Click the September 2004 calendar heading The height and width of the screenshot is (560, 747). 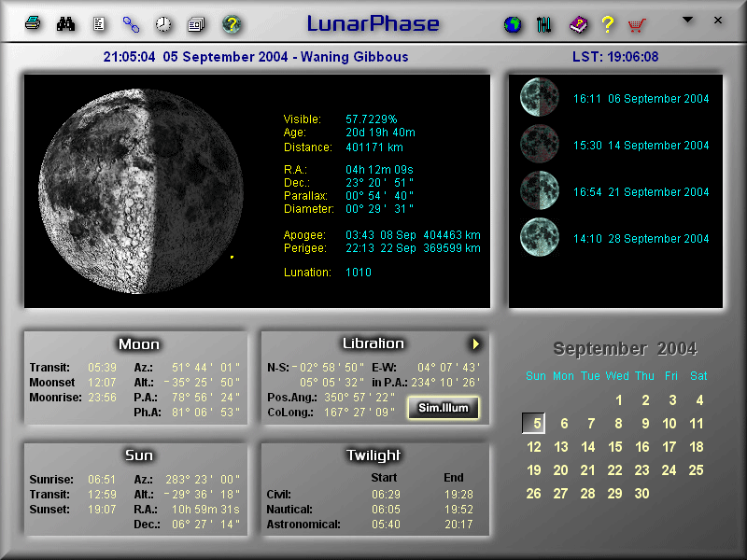(625, 349)
